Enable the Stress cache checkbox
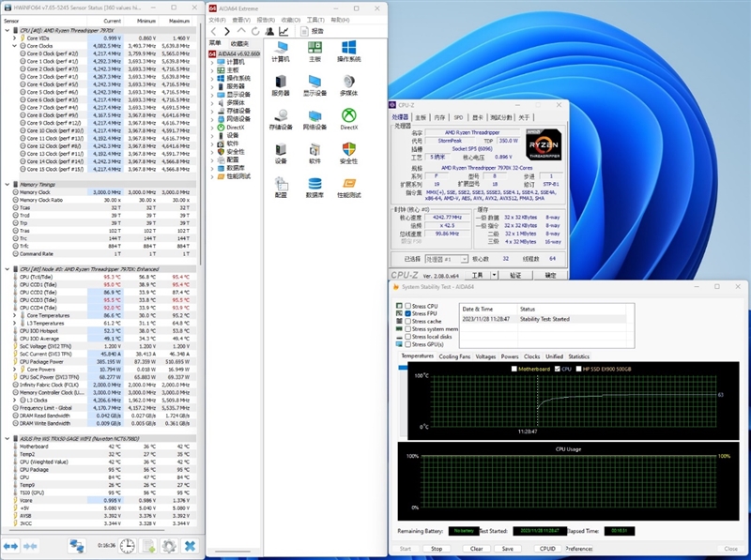 [x=408, y=321]
